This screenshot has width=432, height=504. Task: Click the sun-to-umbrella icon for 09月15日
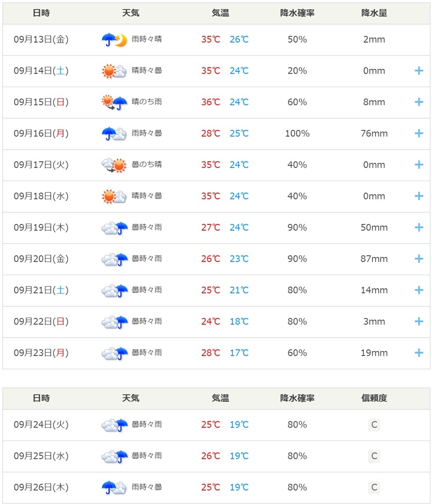point(115,102)
